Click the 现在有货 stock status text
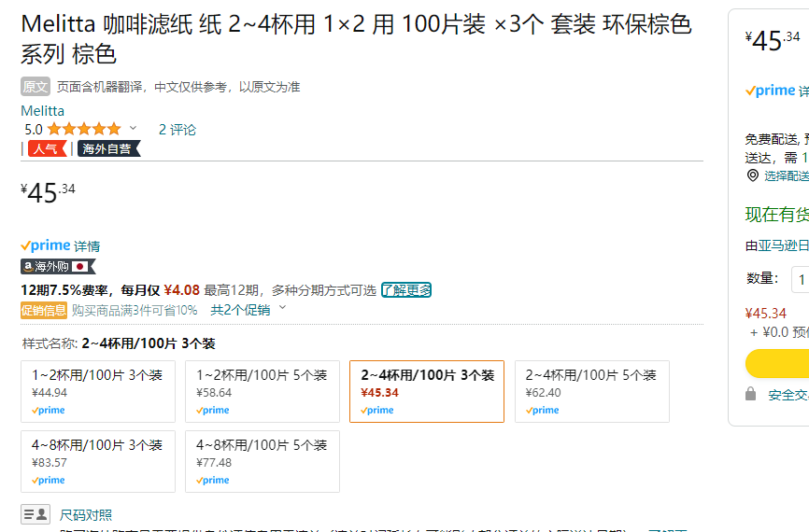The width and height of the screenshot is (809, 532). [x=777, y=215]
